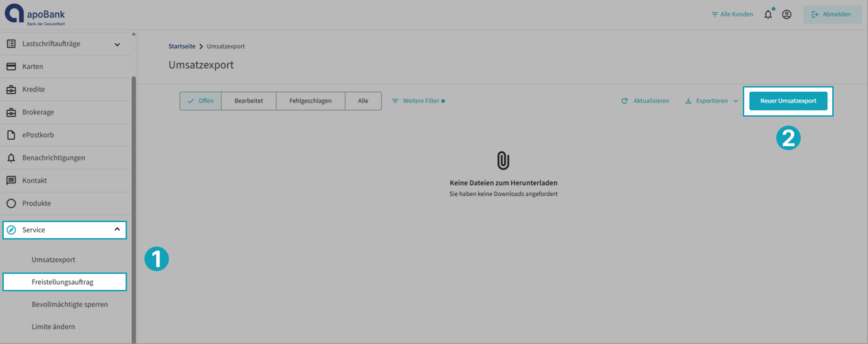Viewport: 868px width, 344px height.
Task: Click the sidebar vertical scrollbar
Action: 134,188
